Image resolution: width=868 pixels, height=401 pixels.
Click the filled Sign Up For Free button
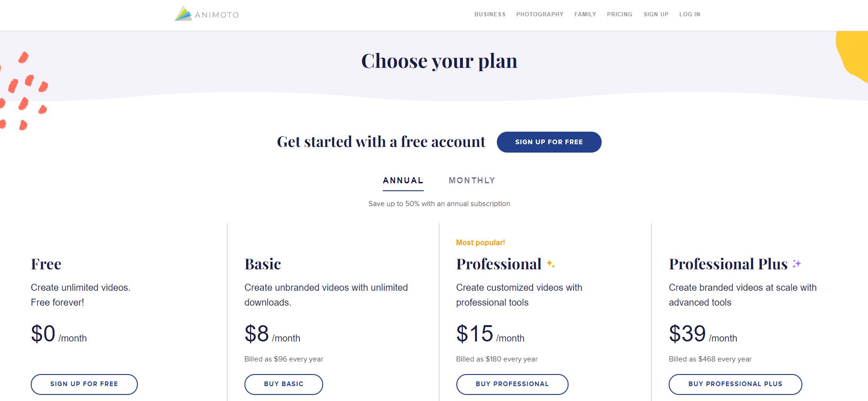tap(549, 142)
